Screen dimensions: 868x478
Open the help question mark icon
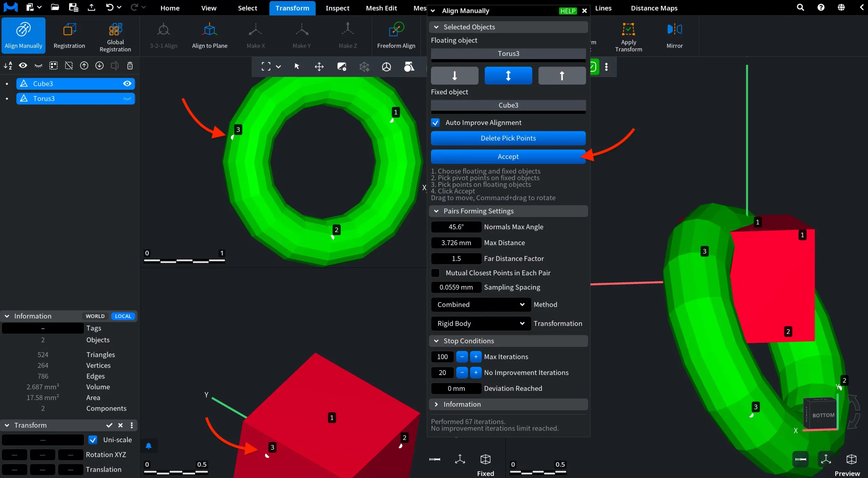821,7
